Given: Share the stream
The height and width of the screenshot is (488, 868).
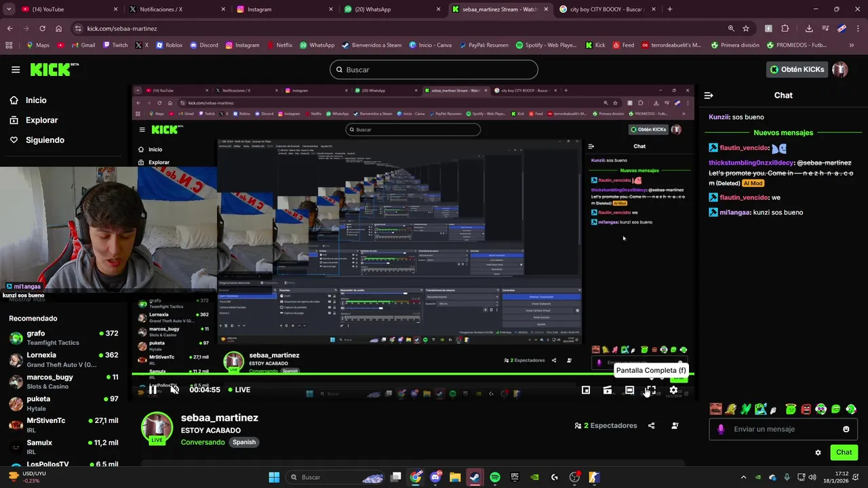Looking at the screenshot, I should point(651,426).
